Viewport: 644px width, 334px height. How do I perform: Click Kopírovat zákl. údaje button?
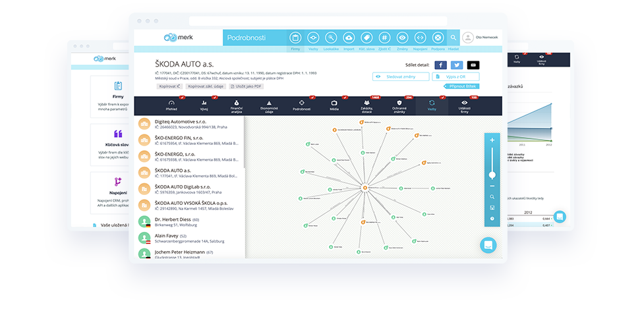pyautogui.click(x=206, y=86)
